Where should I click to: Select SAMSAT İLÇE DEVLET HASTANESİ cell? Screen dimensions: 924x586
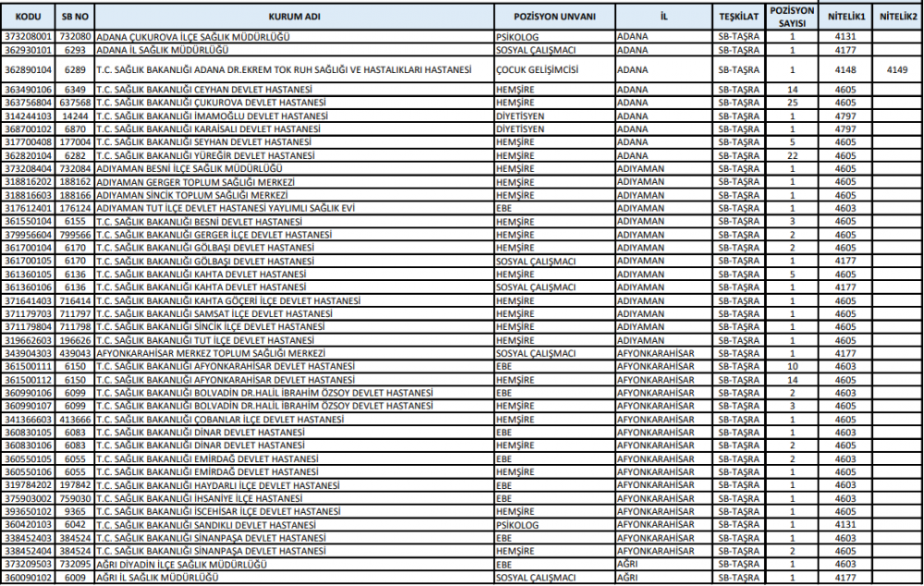coord(294,313)
